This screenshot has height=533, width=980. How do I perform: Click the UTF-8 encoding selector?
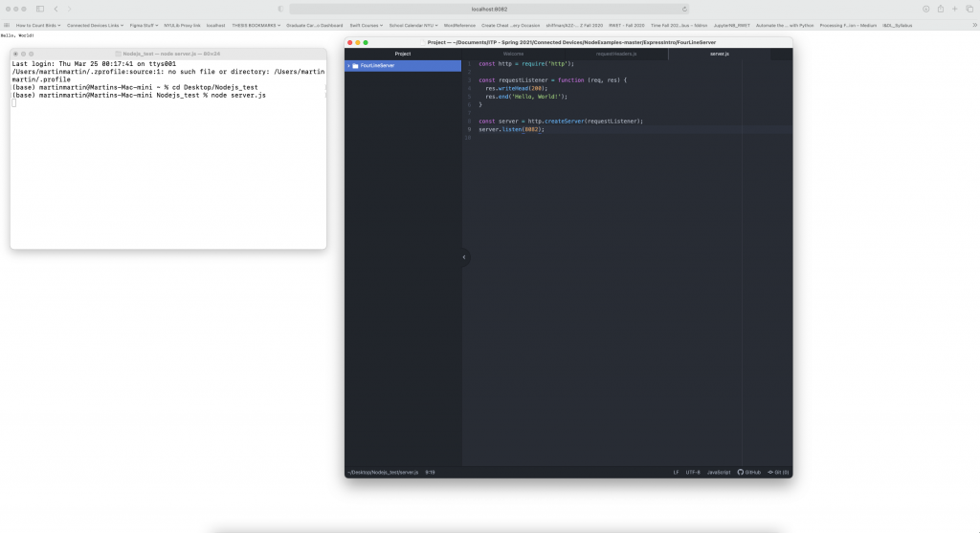(x=693, y=472)
